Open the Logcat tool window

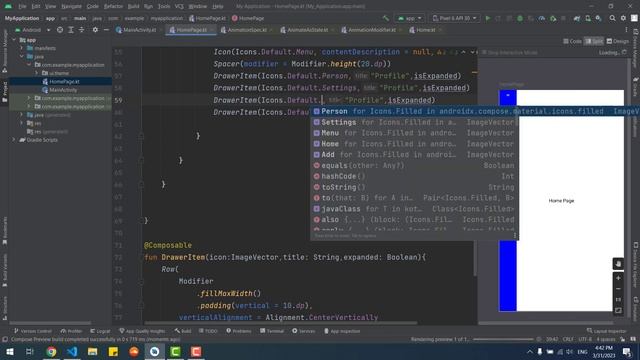pyautogui.click(x=100, y=331)
